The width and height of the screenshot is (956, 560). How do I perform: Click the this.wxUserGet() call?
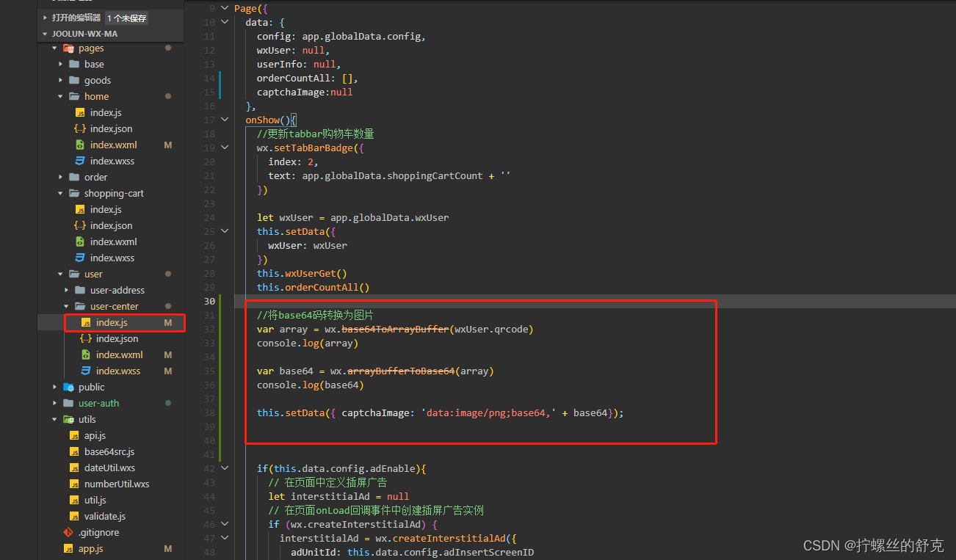302,274
